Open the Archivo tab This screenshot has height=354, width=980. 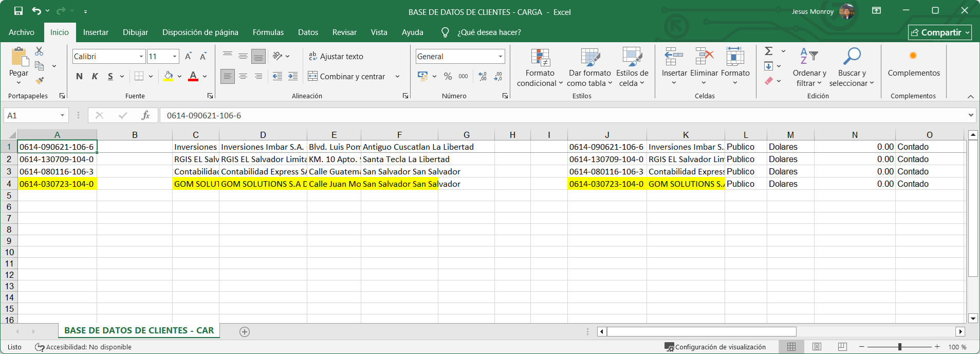coord(22,32)
